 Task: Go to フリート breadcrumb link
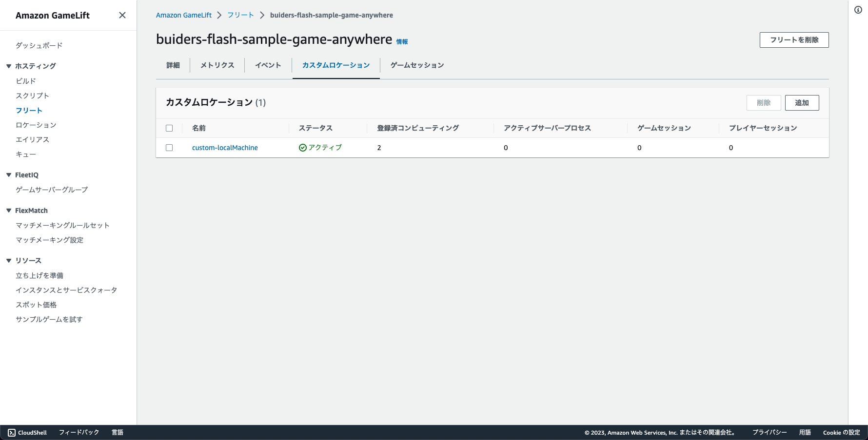240,15
